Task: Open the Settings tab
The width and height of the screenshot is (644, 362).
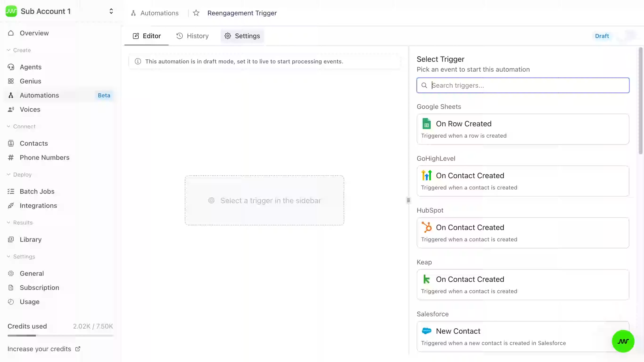Action: pyautogui.click(x=242, y=36)
